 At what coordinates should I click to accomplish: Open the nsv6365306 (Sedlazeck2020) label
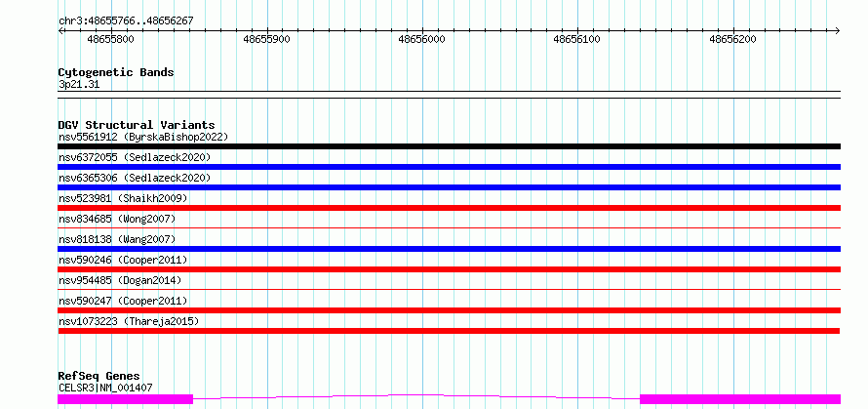[x=135, y=178]
